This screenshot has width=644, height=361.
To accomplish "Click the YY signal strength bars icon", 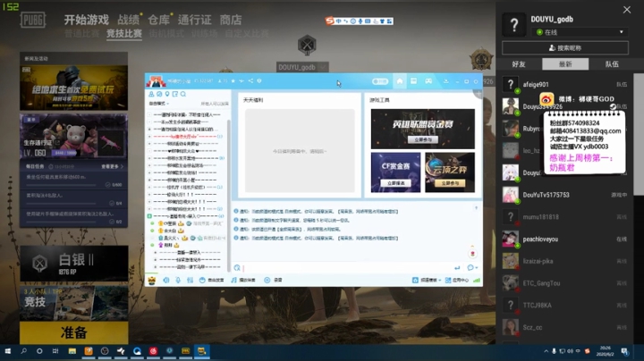I will 477,281.
